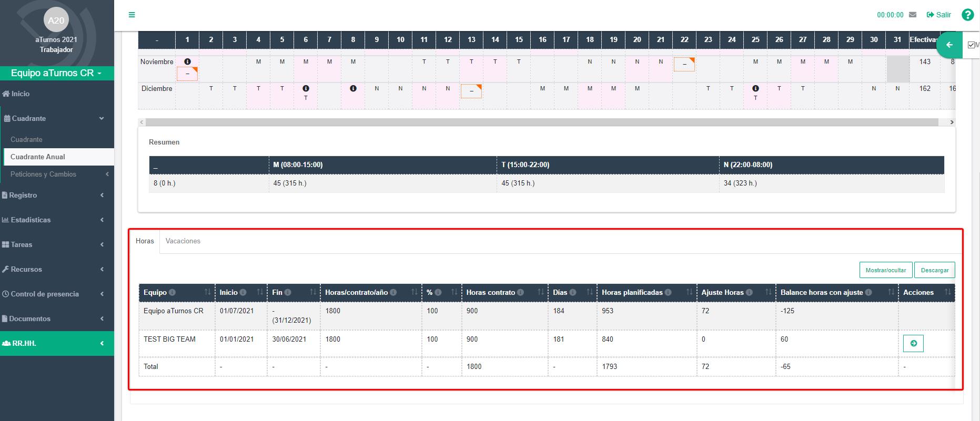Click the green help question mark
This screenshot has width=980, height=421.
coord(967,15)
